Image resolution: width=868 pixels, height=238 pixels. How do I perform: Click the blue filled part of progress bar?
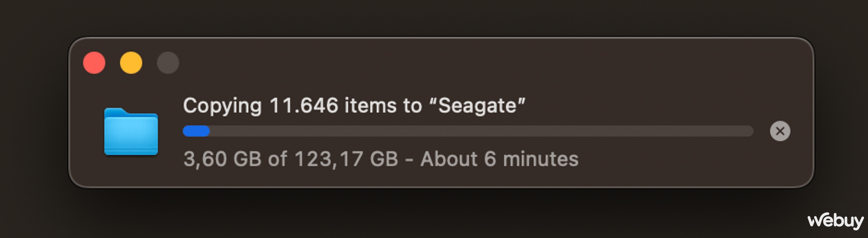coord(196,131)
